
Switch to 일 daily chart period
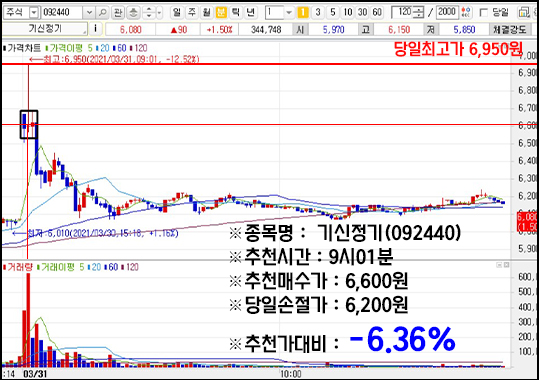pyautogui.click(x=177, y=13)
